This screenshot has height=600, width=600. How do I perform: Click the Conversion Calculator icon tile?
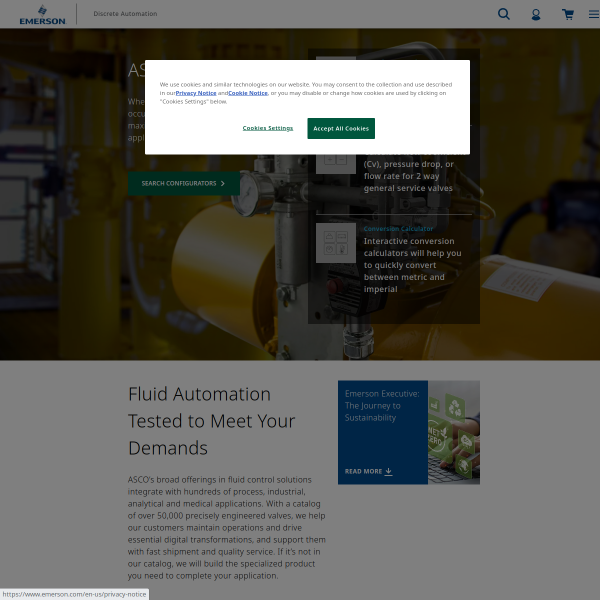tap(336, 243)
